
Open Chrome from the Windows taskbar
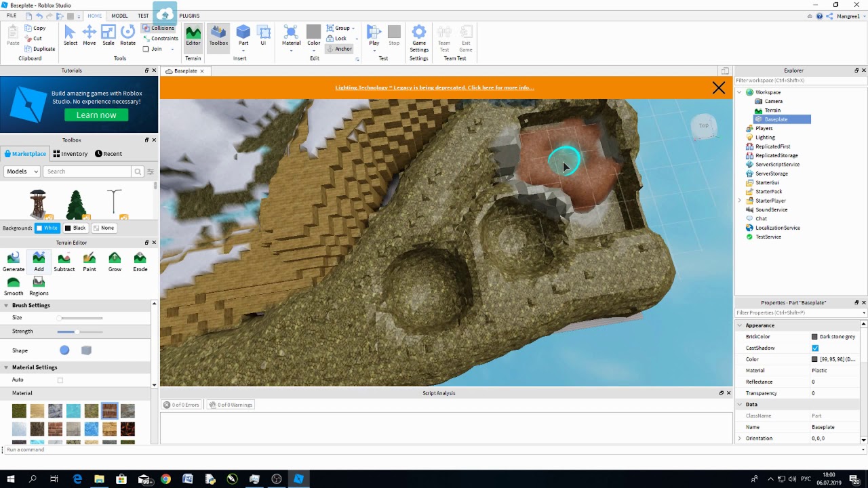tap(165, 479)
